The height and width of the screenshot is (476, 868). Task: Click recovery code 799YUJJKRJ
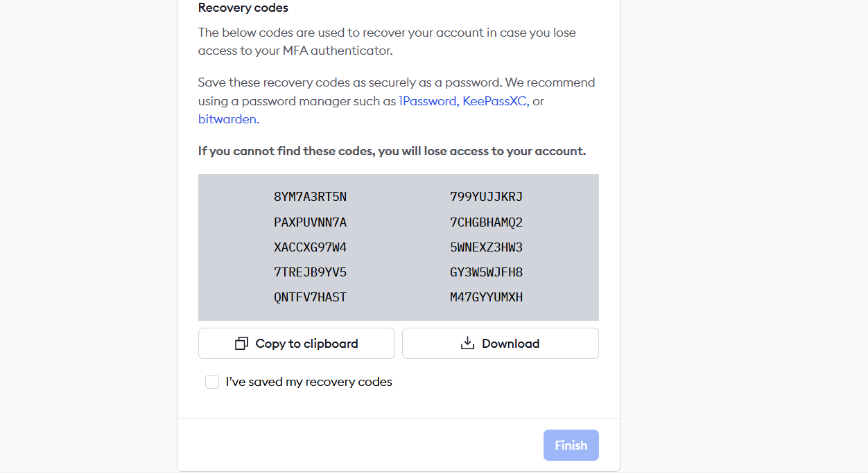(x=486, y=197)
